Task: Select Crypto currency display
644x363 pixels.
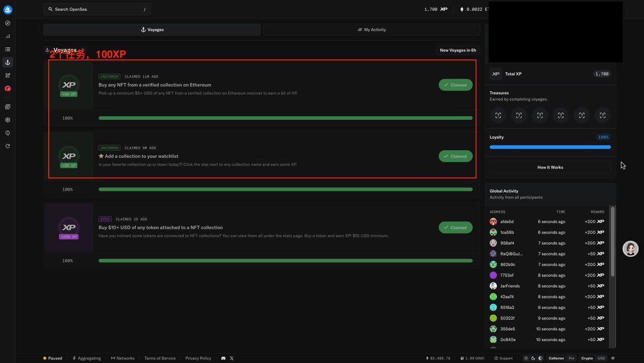Action: [x=587, y=358]
